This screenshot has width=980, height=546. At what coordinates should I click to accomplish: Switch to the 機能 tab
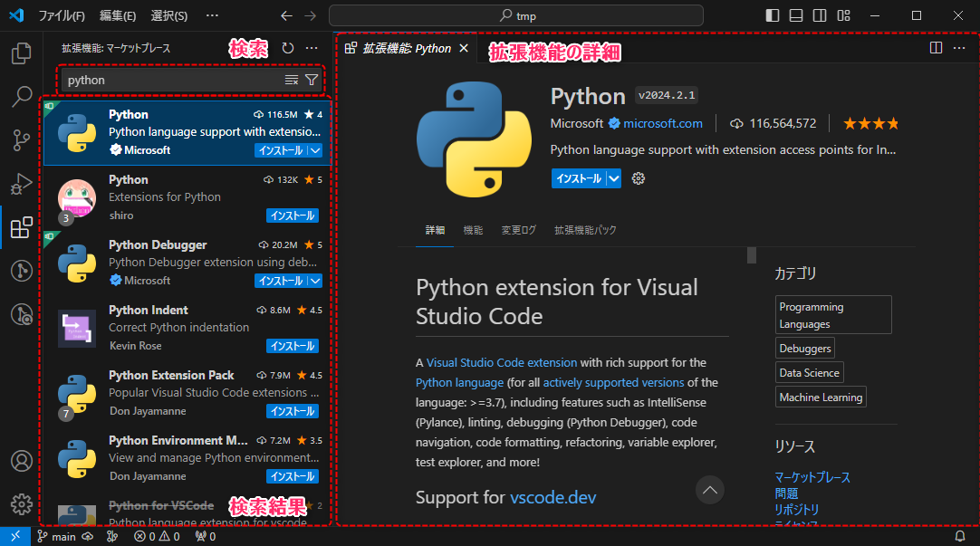pos(473,230)
